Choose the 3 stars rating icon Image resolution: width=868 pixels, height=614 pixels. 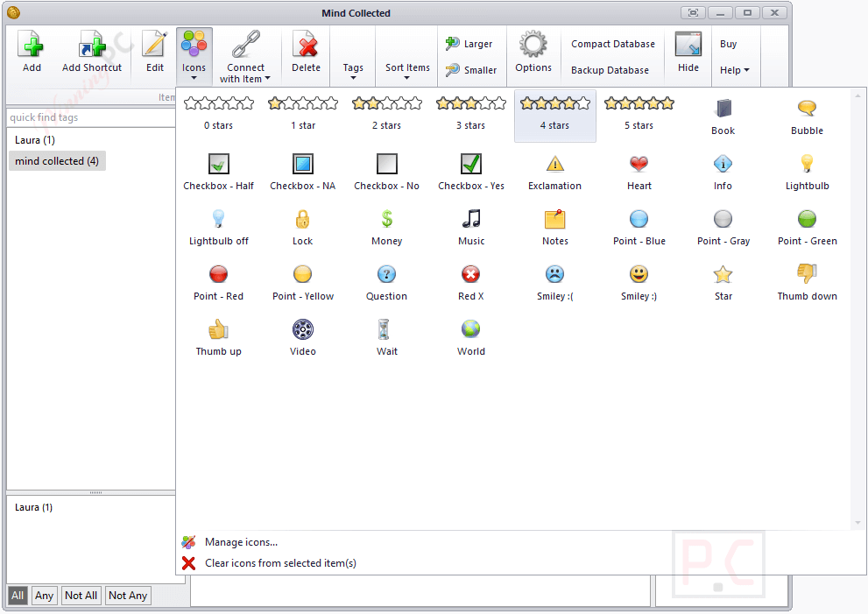[471, 114]
